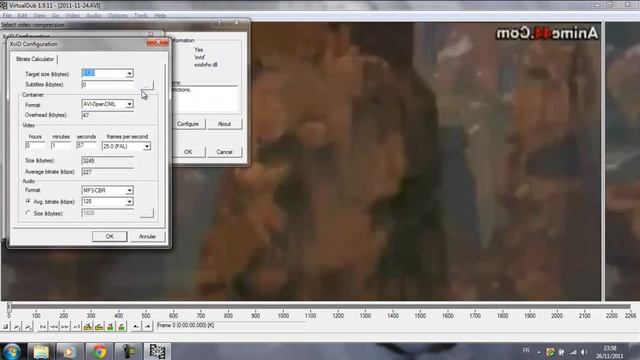Click the timeline at frame 2000

557,307
